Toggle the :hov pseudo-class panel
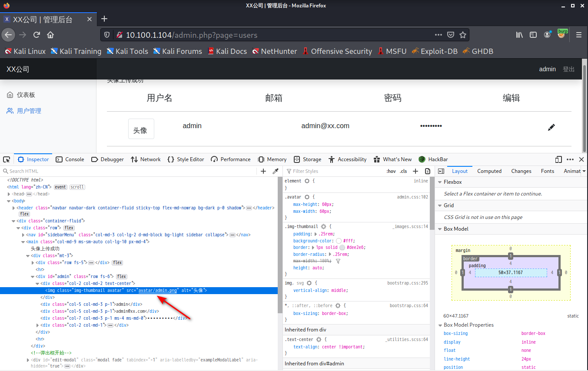This screenshot has height=371, width=588. click(391, 171)
